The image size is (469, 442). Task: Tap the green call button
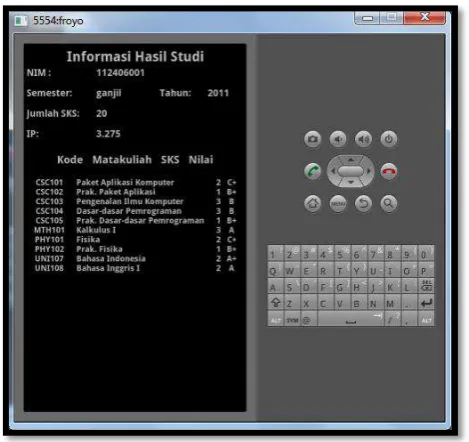click(x=312, y=171)
